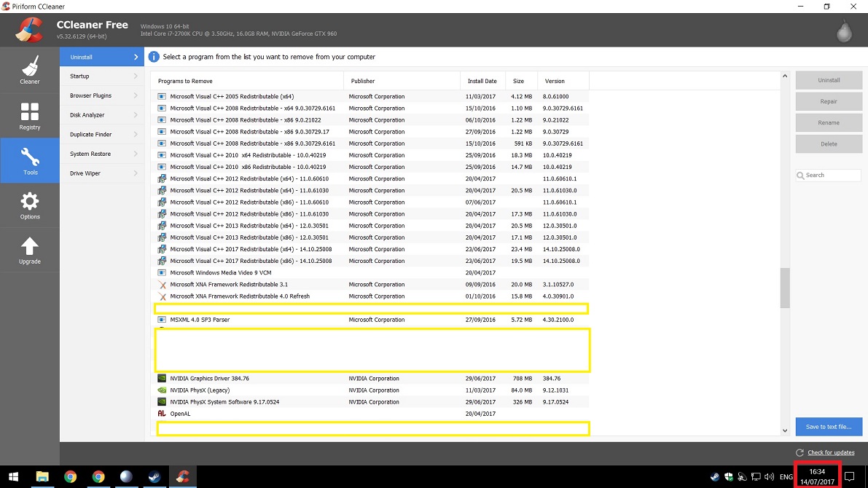This screenshot has width=868, height=488.
Task: Click the taskbar clock showing 16:34
Action: pyautogui.click(x=817, y=476)
